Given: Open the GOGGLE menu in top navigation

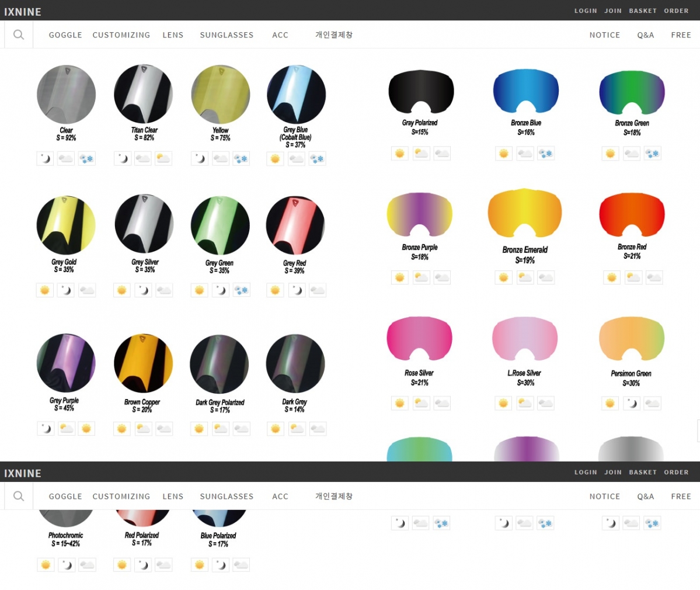Looking at the screenshot, I should point(65,35).
